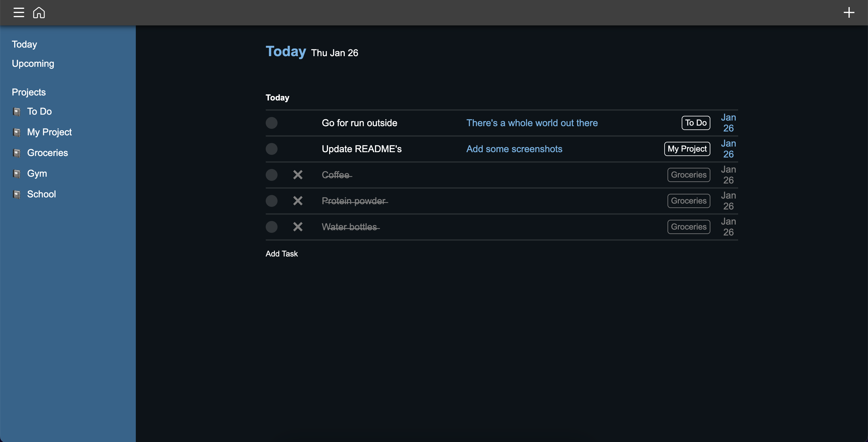Delete the Water bottles task with its X icon
The width and height of the screenshot is (868, 442).
pyautogui.click(x=298, y=227)
